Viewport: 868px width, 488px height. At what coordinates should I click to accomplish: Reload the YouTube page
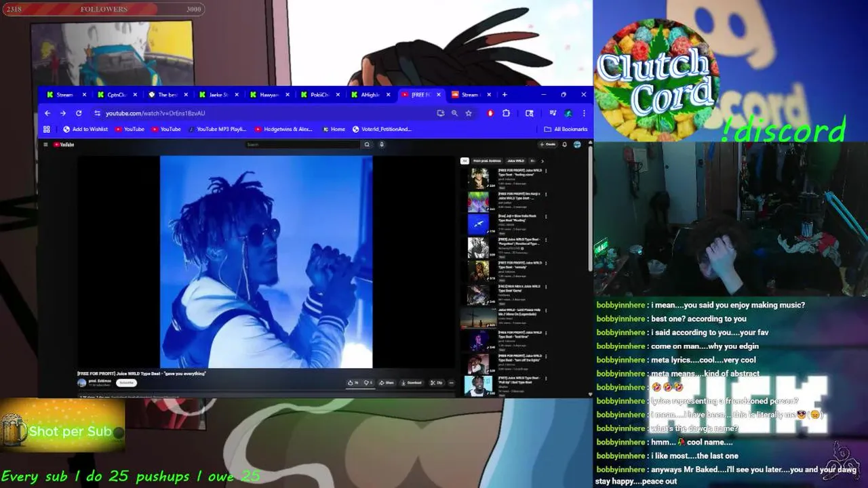tap(79, 113)
